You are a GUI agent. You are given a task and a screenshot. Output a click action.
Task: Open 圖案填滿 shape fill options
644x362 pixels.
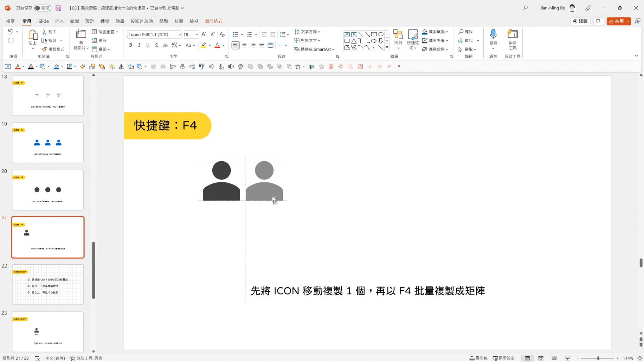pos(435,31)
